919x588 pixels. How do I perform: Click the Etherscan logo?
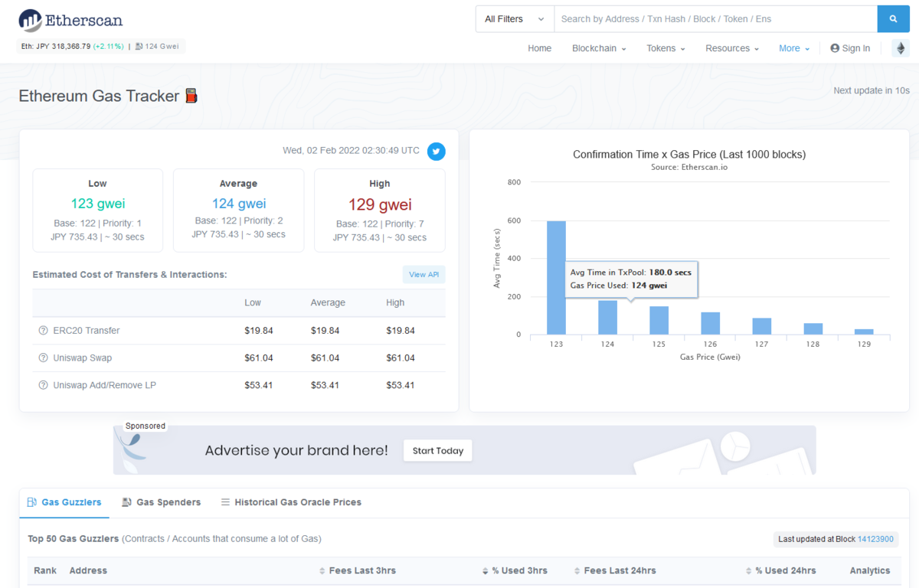(70, 20)
